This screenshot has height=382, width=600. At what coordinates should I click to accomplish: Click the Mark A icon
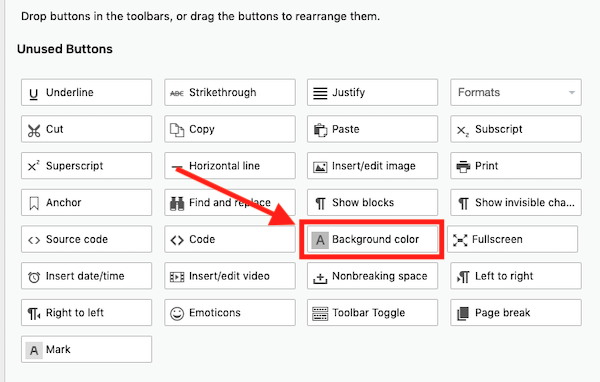coord(34,350)
